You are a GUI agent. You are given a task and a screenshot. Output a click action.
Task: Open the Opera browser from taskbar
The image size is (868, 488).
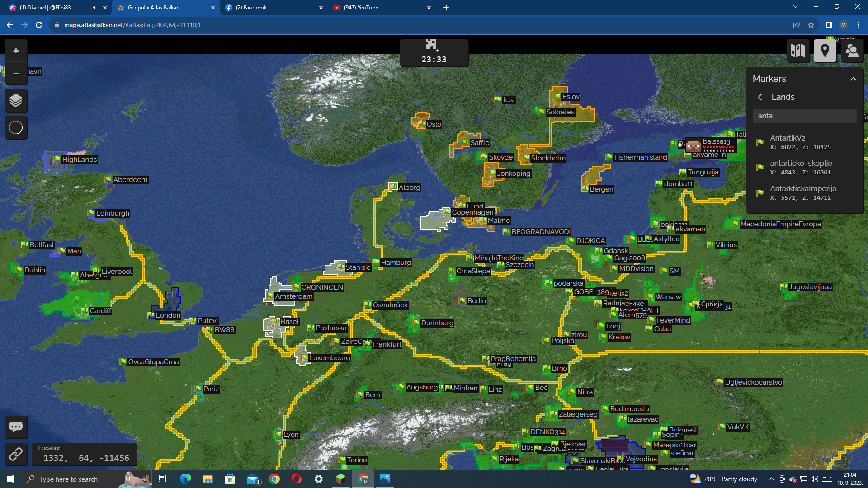pos(297,479)
